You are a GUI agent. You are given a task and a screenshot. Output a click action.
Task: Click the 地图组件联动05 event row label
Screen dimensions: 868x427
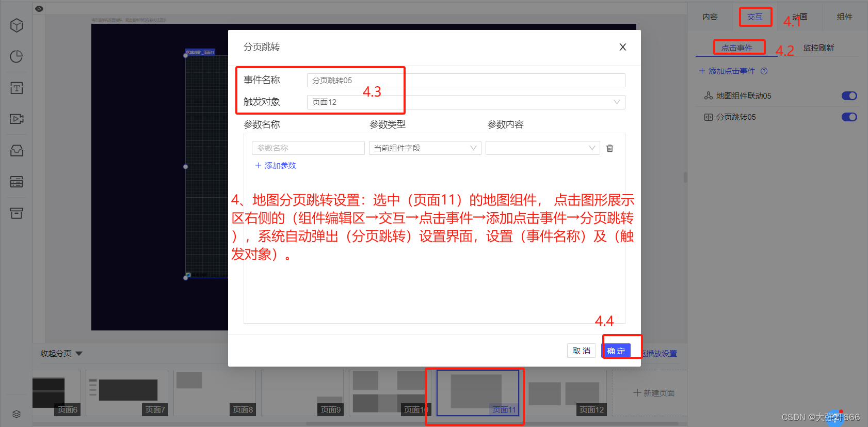pyautogui.click(x=744, y=96)
